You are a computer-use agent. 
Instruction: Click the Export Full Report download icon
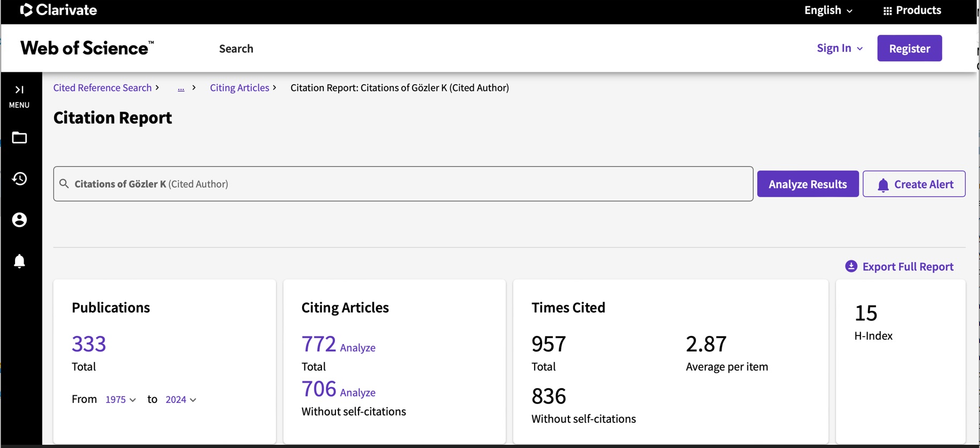tap(851, 266)
